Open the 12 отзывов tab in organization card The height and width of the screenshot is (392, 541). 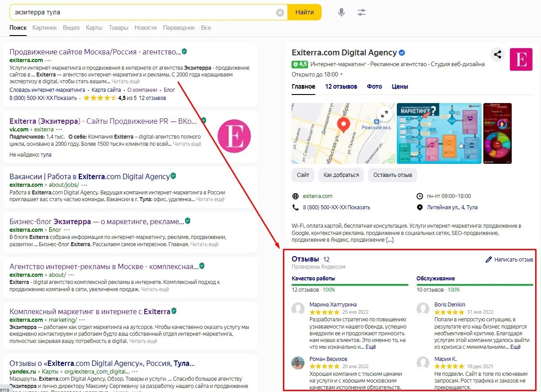(x=341, y=86)
